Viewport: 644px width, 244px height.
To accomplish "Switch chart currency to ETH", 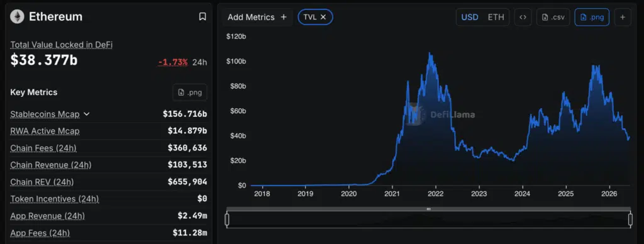I will pos(496,17).
